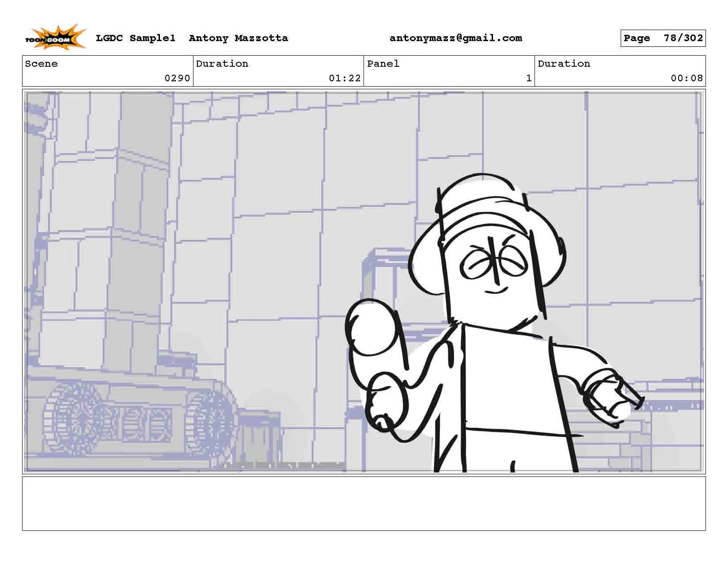Click the 'LGDC Sample1' project title
The image size is (728, 564).
(136, 38)
